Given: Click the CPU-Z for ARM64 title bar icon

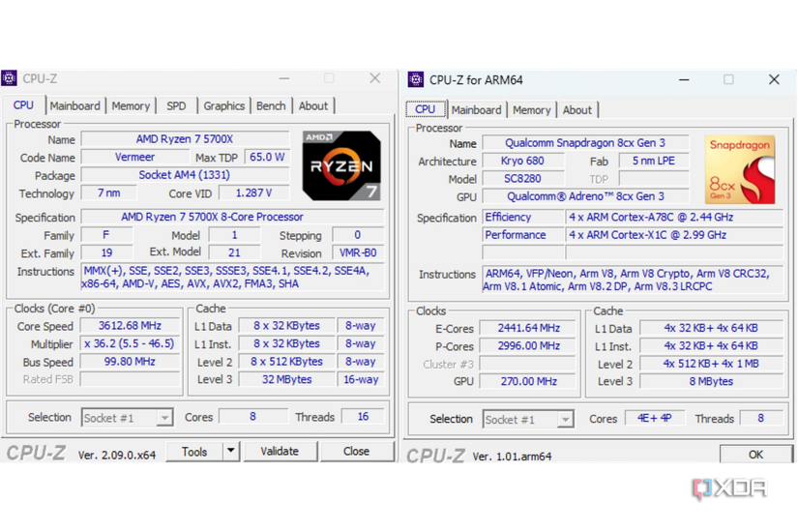Looking at the screenshot, I should (x=416, y=79).
